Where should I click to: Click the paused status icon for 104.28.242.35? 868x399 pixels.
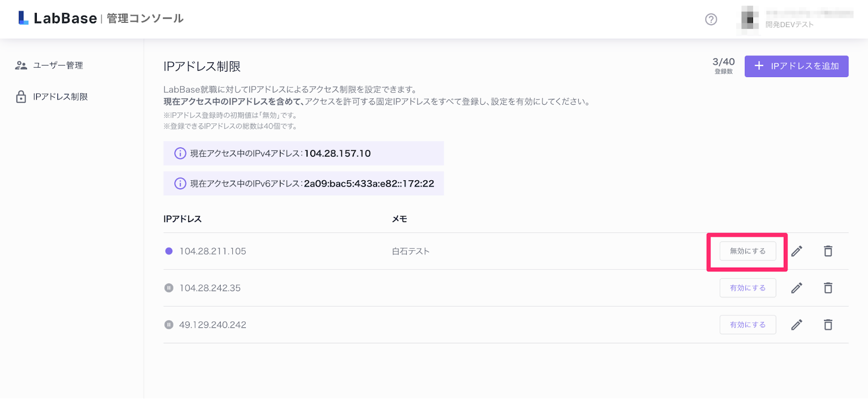(x=169, y=288)
